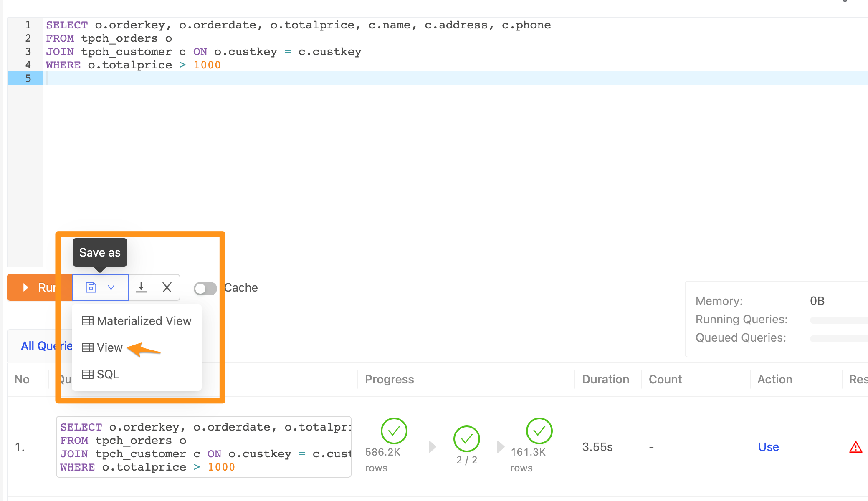Click the X clear query icon

click(167, 287)
